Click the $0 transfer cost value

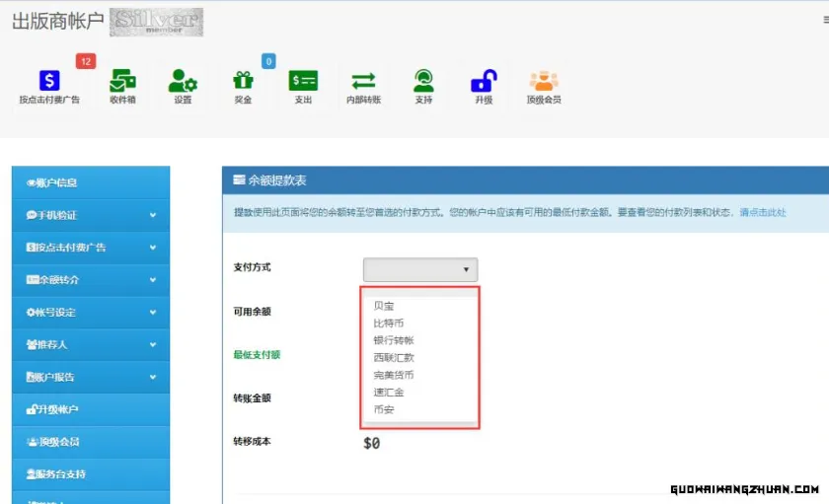372,443
